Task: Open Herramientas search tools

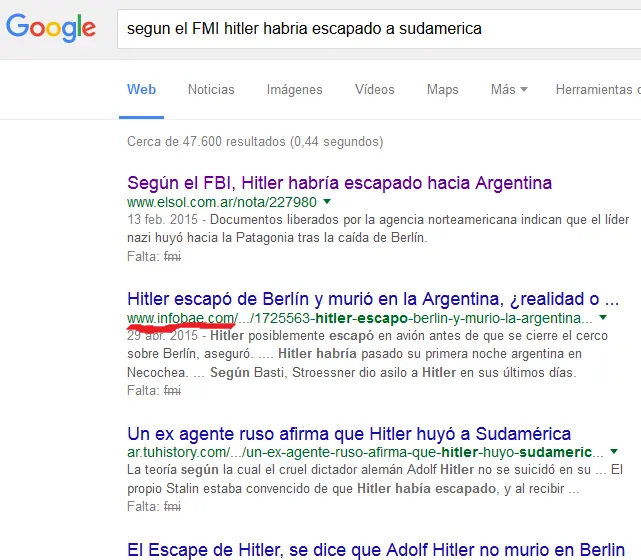Action: (x=598, y=90)
